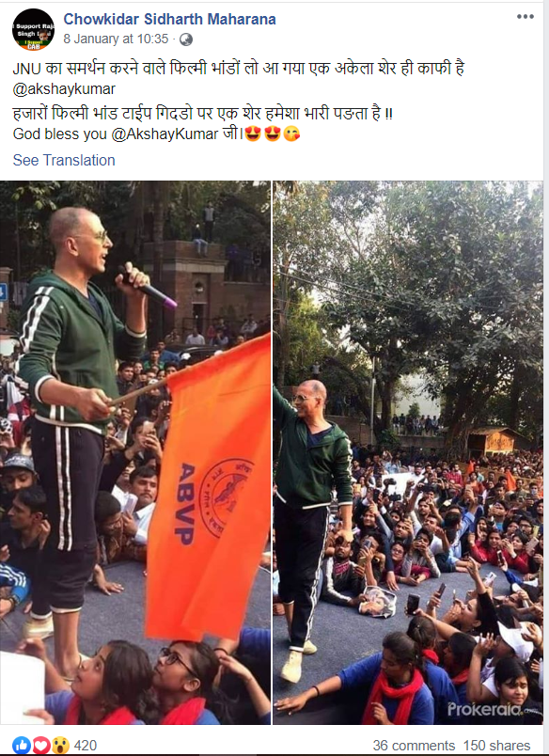Click See Translation under the post
The image size is (549, 756).
(64, 160)
